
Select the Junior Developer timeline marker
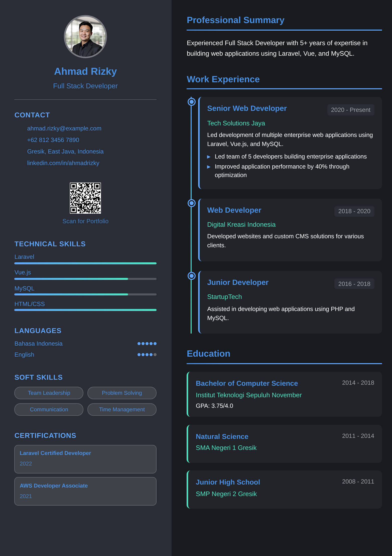click(192, 276)
